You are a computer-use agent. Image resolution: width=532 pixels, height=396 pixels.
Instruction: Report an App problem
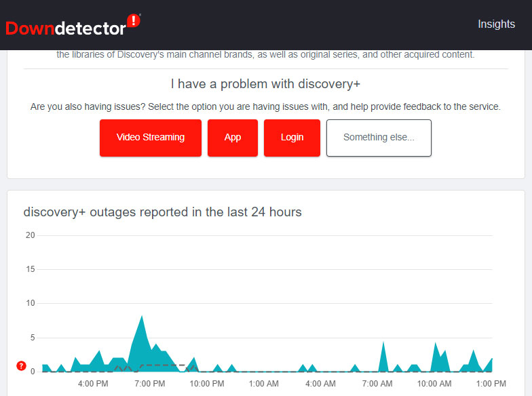pyautogui.click(x=233, y=138)
